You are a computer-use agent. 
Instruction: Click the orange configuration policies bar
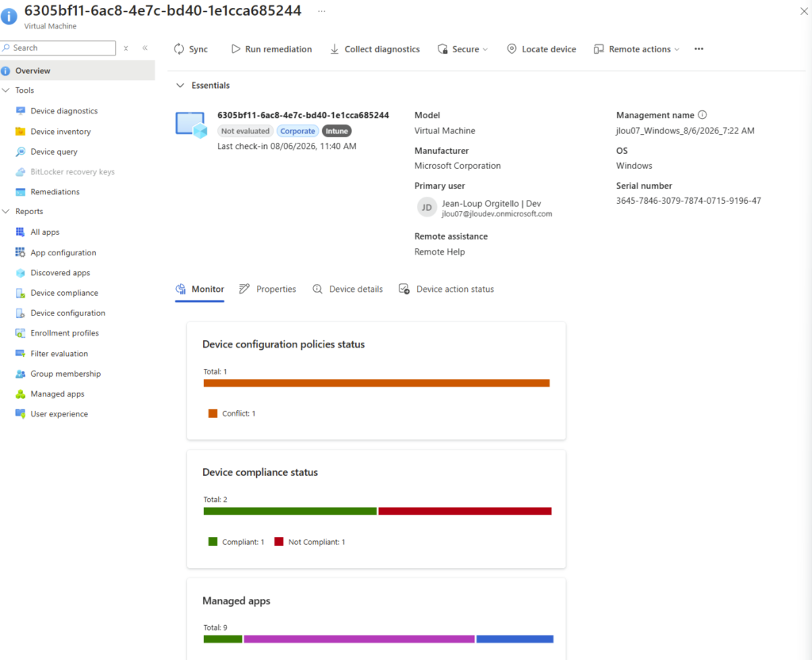(377, 383)
